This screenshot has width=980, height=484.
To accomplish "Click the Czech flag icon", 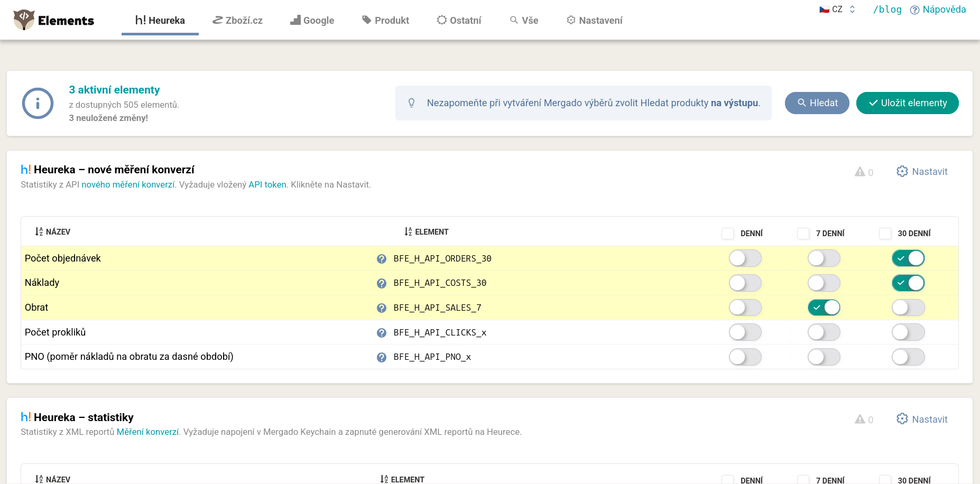I will click(x=824, y=10).
